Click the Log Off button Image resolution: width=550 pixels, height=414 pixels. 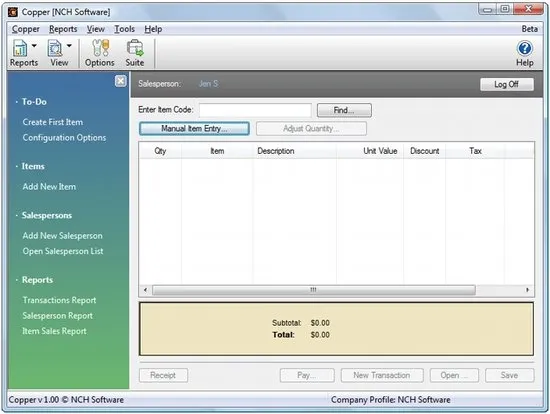(507, 84)
